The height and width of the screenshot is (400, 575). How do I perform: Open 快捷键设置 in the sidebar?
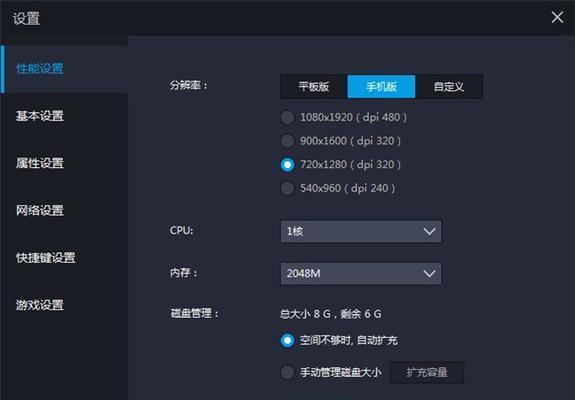pyautogui.click(x=64, y=258)
